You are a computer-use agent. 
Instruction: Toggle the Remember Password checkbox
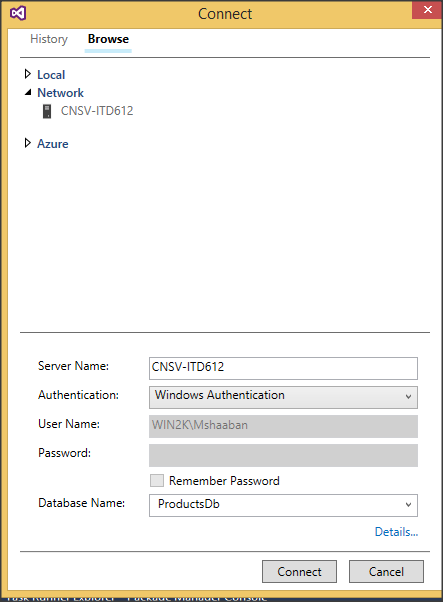point(157,480)
